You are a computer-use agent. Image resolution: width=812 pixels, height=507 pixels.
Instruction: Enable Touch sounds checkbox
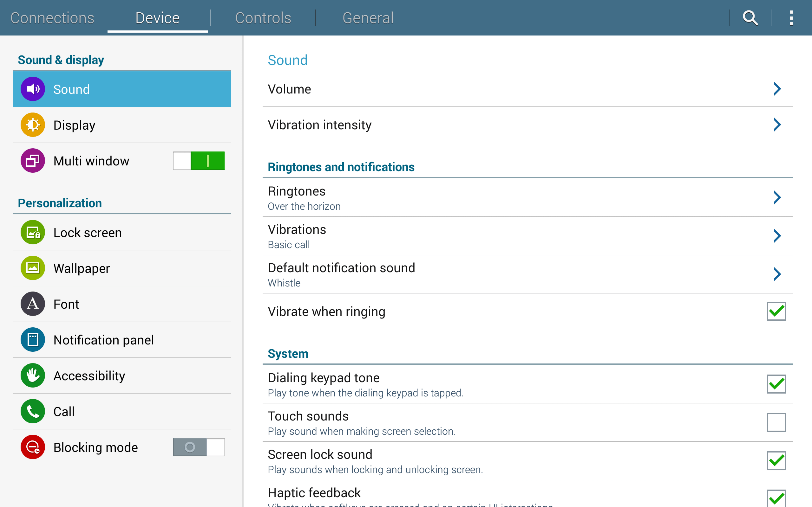point(776,422)
